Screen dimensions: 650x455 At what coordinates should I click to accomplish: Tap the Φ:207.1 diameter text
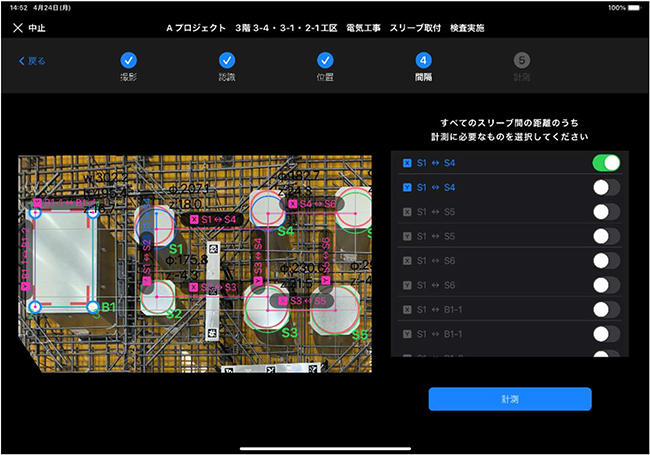(x=191, y=189)
